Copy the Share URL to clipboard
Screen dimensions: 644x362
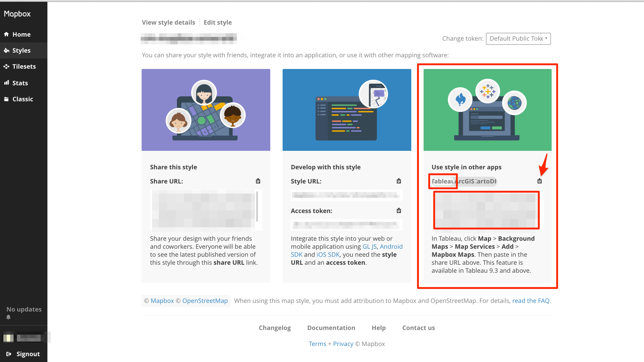pos(258,181)
